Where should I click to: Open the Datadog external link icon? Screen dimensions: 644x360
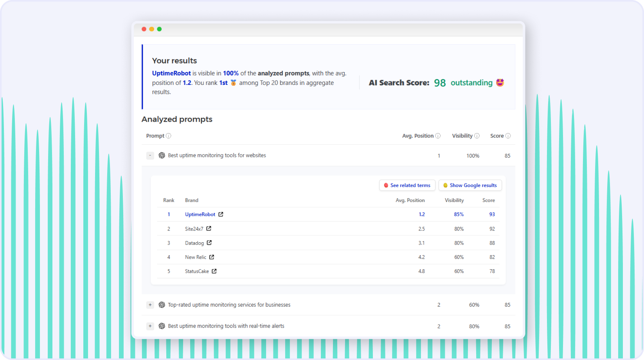pos(209,243)
